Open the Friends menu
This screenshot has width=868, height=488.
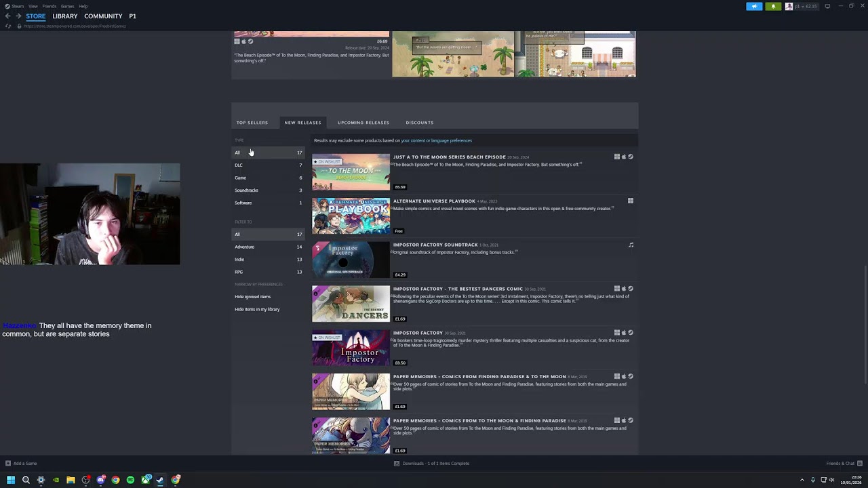50,6
